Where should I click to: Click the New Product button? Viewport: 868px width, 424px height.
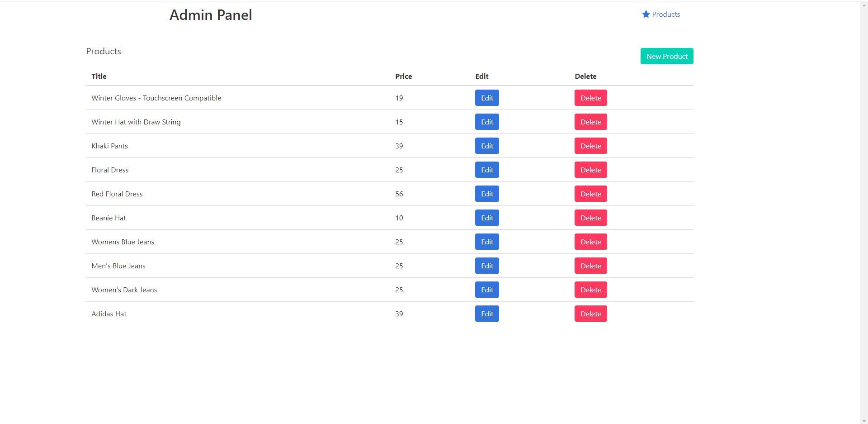(x=666, y=56)
